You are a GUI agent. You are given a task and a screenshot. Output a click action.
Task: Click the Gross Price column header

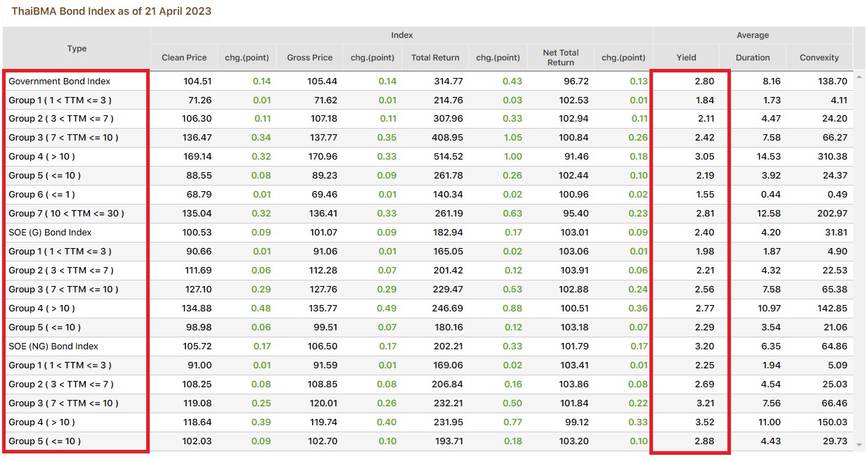pyautogui.click(x=309, y=57)
